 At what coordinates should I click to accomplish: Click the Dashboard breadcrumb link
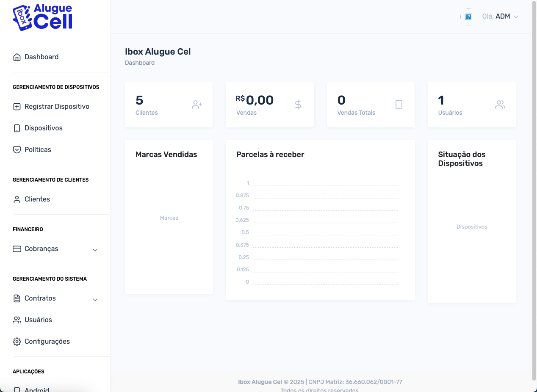pos(140,63)
